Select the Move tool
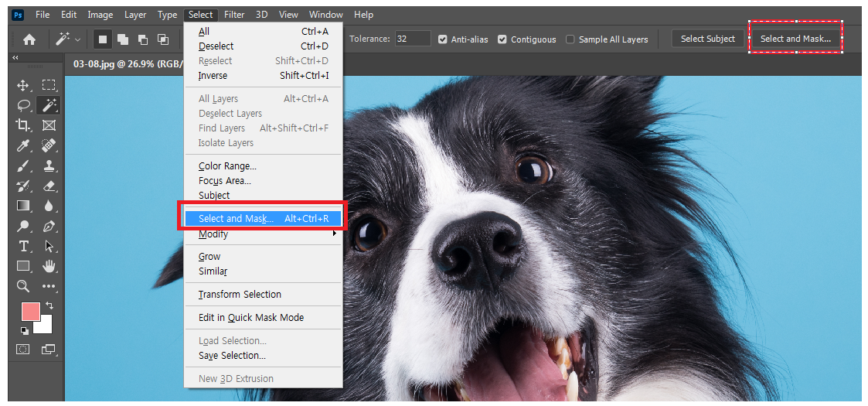The image size is (868, 406). [22, 85]
